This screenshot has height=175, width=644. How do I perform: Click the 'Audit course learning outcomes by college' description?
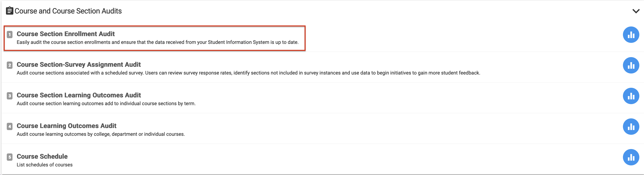click(101, 134)
